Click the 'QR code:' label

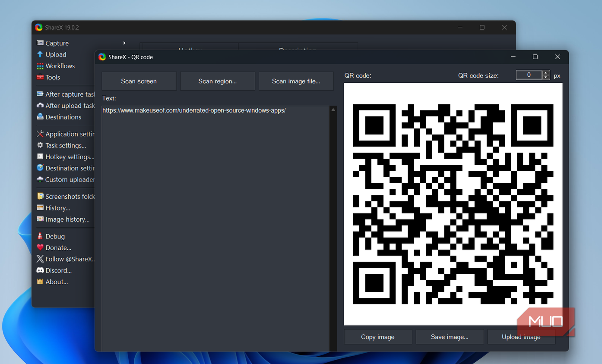click(x=358, y=75)
